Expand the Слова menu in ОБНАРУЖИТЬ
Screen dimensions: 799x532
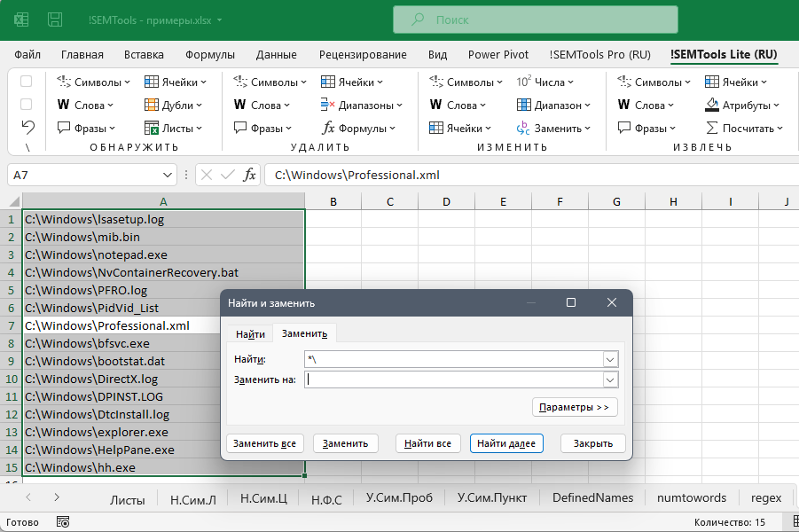[x=111, y=106]
